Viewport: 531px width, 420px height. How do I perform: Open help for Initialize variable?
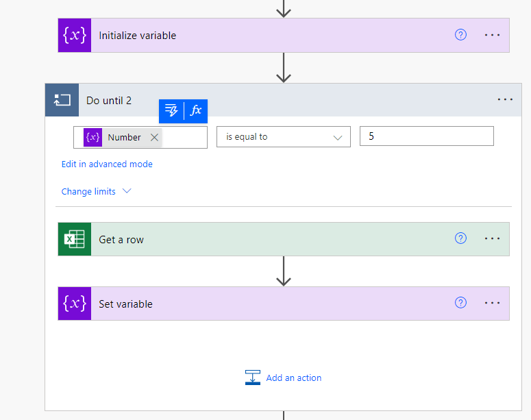(x=460, y=34)
